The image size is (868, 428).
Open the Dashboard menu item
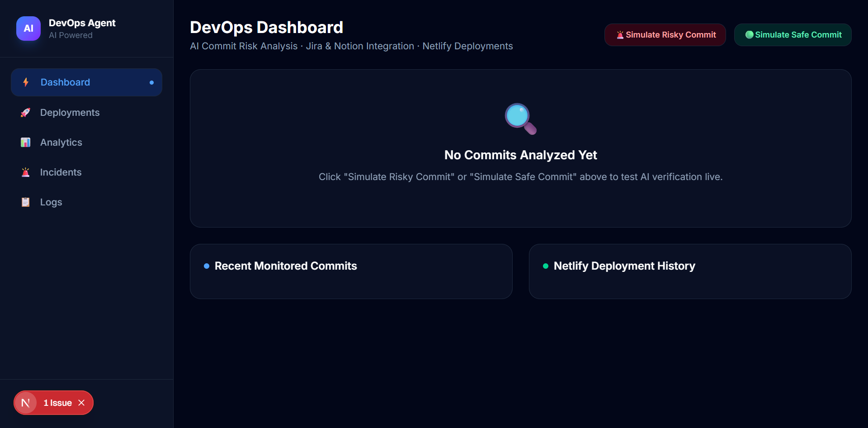[86, 82]
